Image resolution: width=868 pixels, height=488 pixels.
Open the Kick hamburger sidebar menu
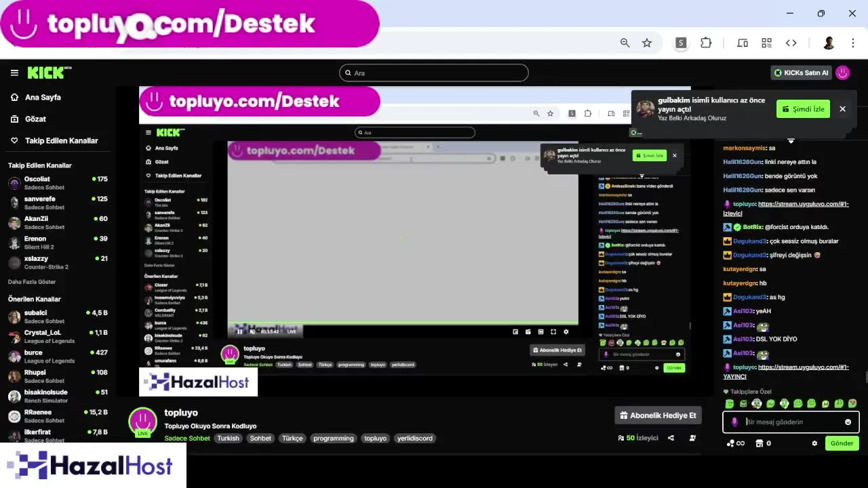[x=14, y=73]
